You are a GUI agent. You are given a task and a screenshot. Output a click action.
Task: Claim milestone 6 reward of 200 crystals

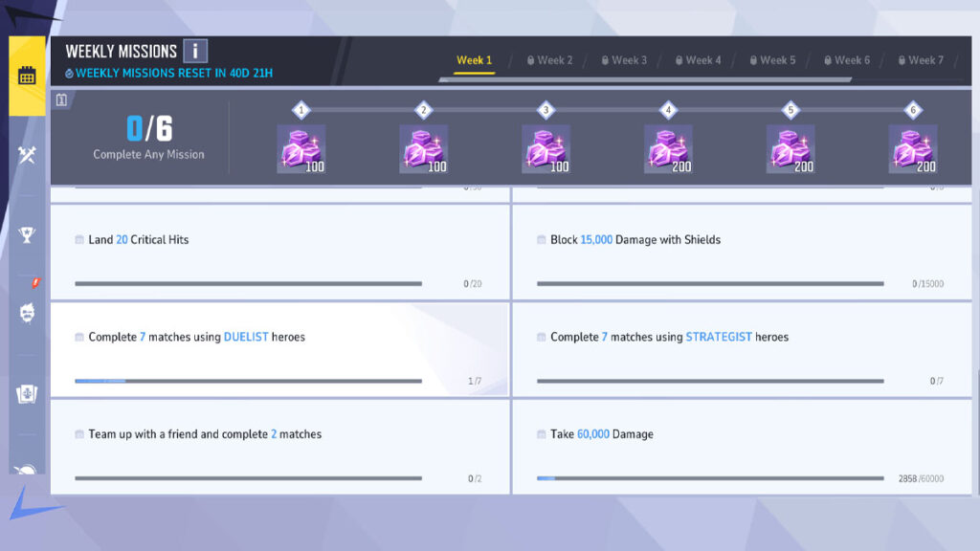click(913, 149)
